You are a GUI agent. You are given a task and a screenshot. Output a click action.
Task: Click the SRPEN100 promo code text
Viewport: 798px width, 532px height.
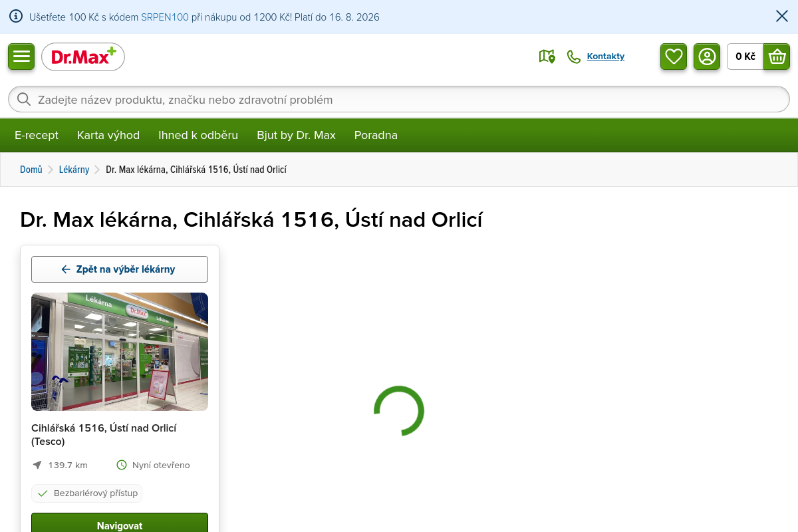tap(165, 17)
